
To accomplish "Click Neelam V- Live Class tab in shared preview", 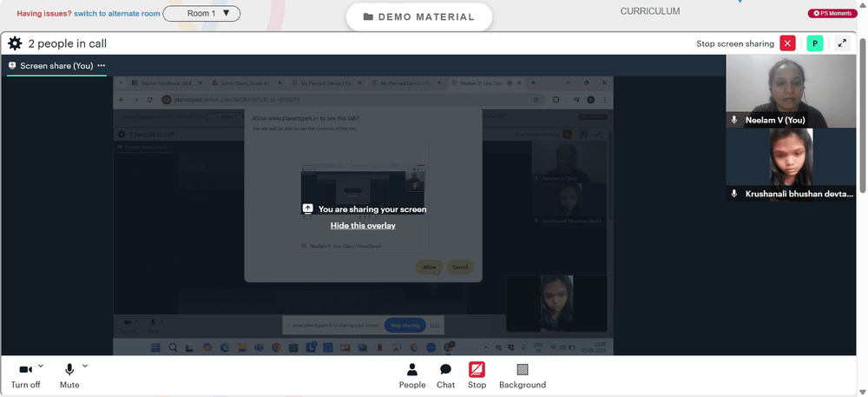I will click(x=485, y=83).
